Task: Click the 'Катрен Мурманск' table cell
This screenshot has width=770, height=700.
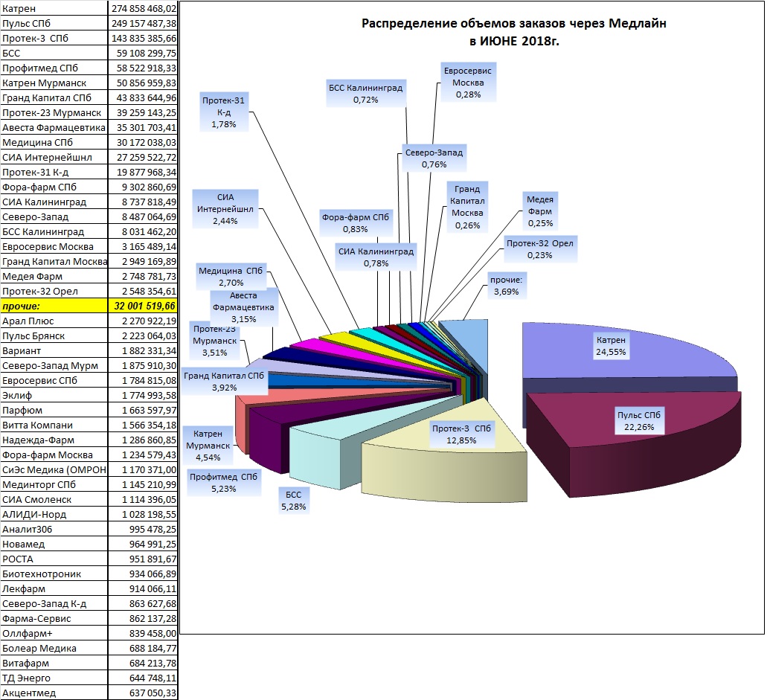Action: pos(54,83)
